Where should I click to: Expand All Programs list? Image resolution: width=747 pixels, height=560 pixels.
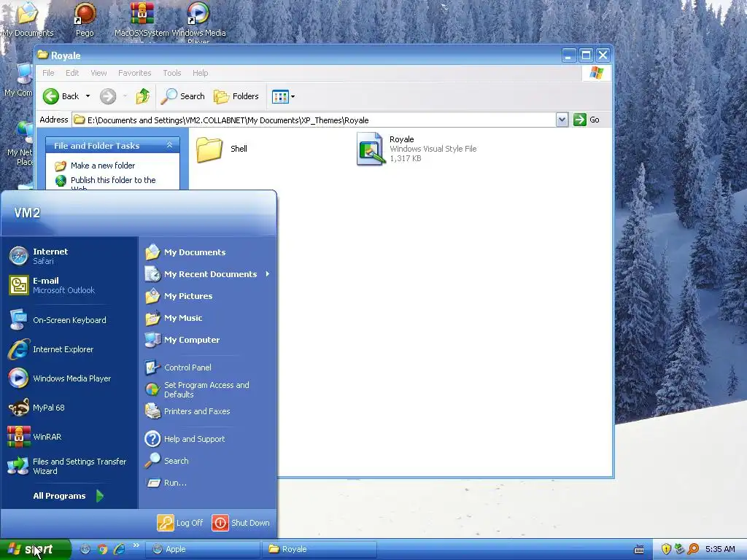[69, 496]
